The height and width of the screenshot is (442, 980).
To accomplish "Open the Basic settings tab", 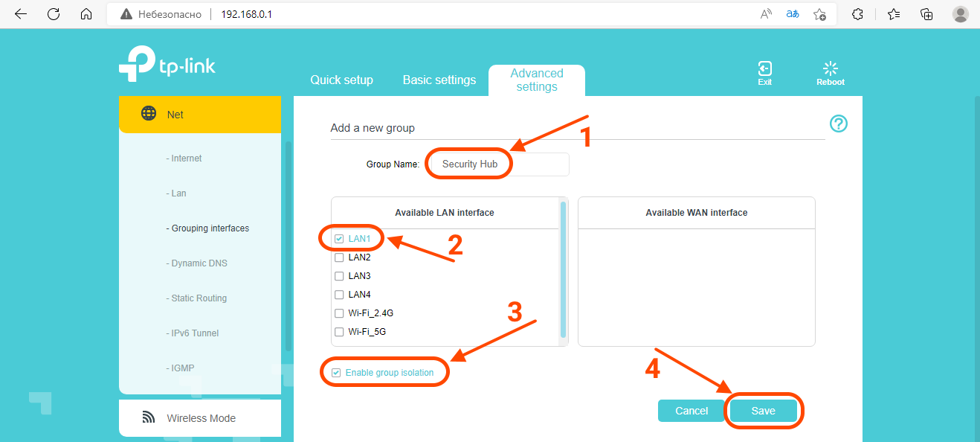I will pos(439,80).
